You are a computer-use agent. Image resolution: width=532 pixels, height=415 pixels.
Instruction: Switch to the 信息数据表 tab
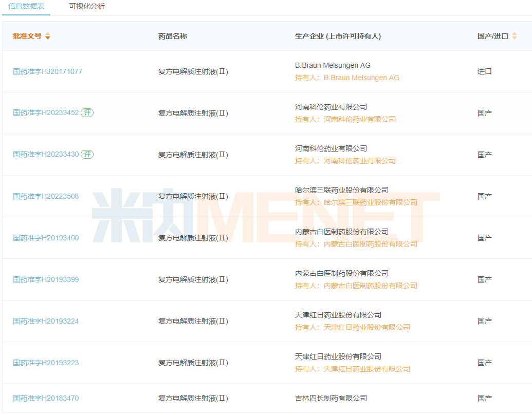[x=26, y=7]
